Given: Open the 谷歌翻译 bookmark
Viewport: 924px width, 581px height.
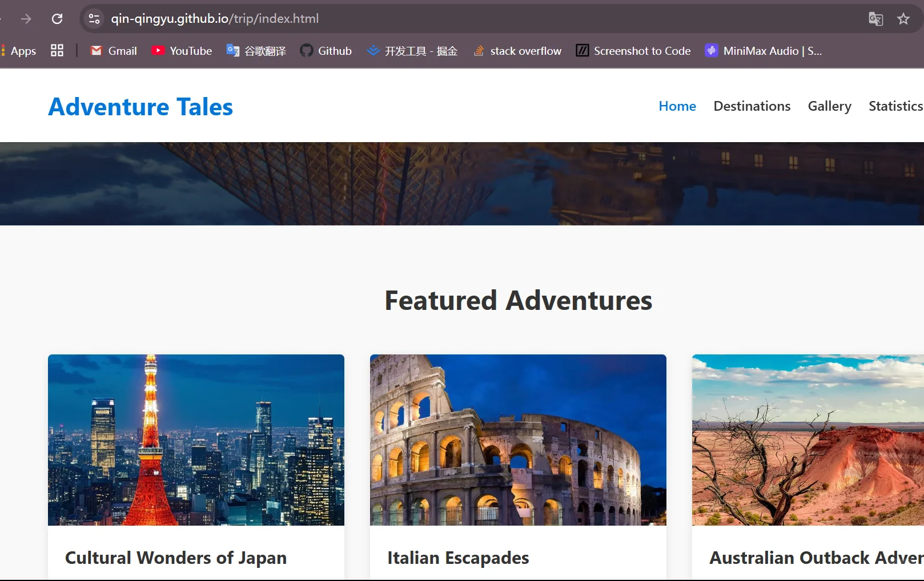Looking at the screenshot, I should 256,51.
